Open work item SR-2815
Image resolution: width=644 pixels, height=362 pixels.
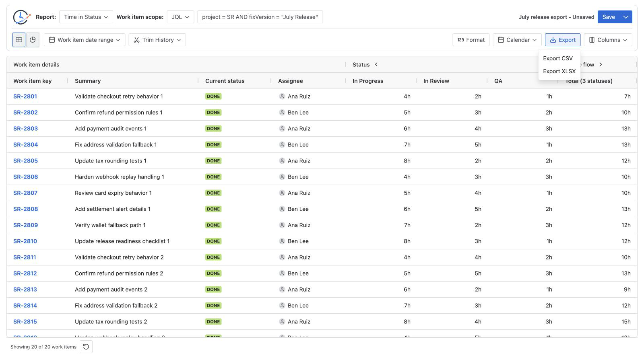(x=25, y=322)
